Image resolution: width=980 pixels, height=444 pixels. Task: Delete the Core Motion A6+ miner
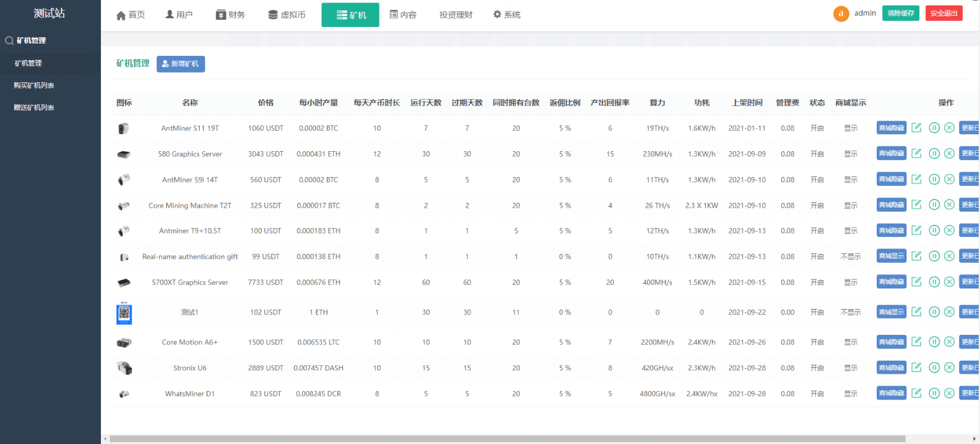[x=949, y=342]
